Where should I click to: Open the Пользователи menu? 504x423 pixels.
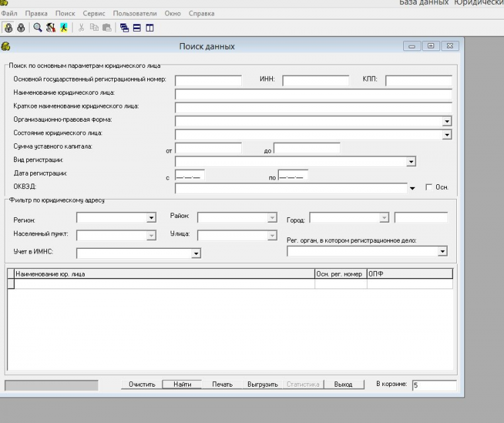click(134, 13)
